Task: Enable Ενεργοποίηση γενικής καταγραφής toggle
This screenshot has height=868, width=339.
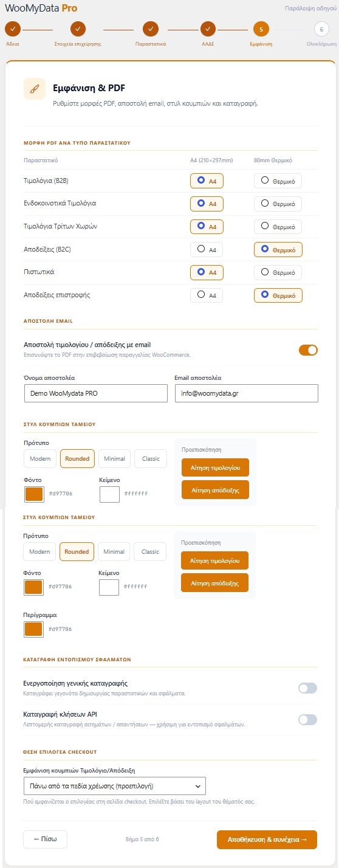Action: (307, 688)
